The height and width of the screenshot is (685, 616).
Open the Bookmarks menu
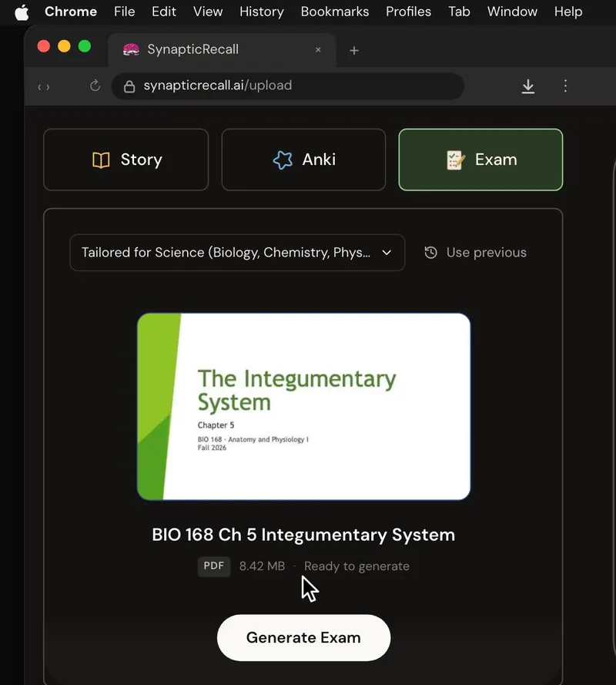click(x=334, y=12)
